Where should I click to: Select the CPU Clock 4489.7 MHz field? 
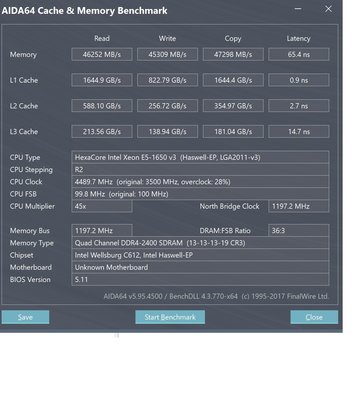(x=200, y=182)
